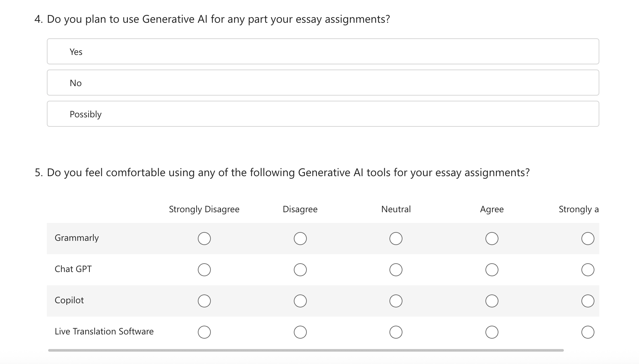Select Neutral for Chat GPT
The width and height of the screenshot is (639, 364).
point(396,269)
